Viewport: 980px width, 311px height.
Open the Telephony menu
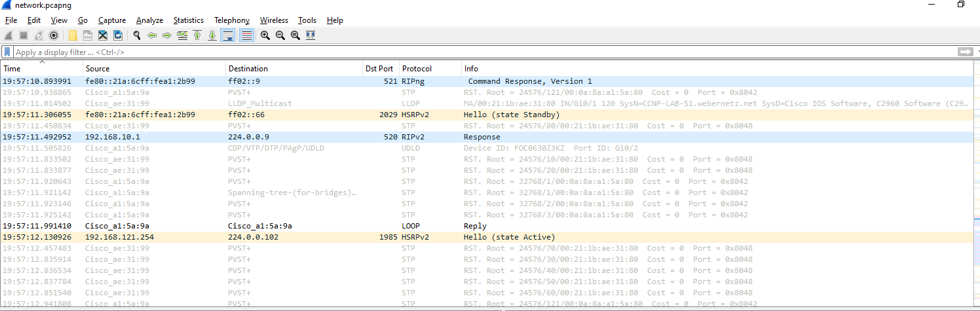231,20
